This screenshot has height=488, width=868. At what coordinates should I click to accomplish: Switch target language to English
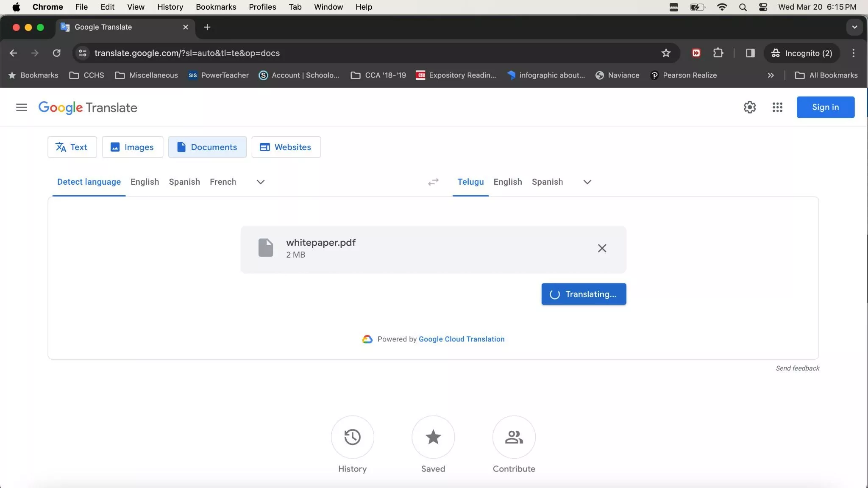(507, 182)
